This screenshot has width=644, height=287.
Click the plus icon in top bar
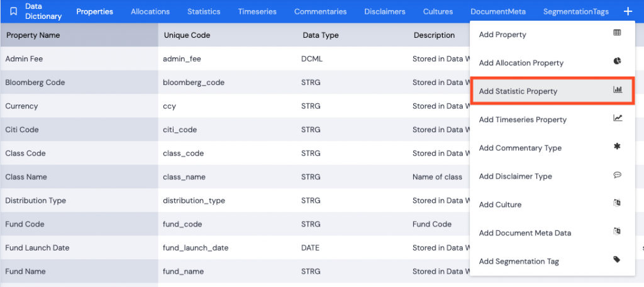click(x=628, y=11)
